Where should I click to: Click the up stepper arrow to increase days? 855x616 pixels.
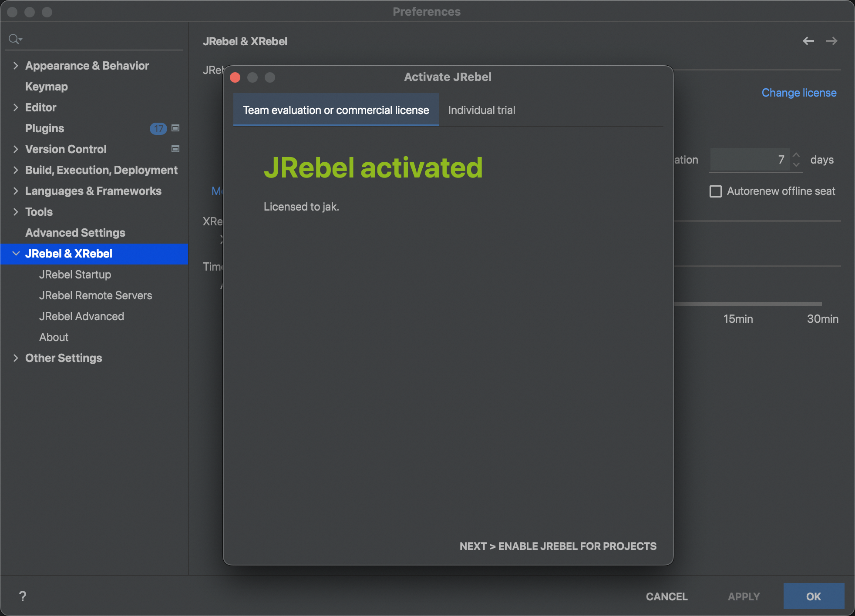pyautogui.click(x=796, y=155)
